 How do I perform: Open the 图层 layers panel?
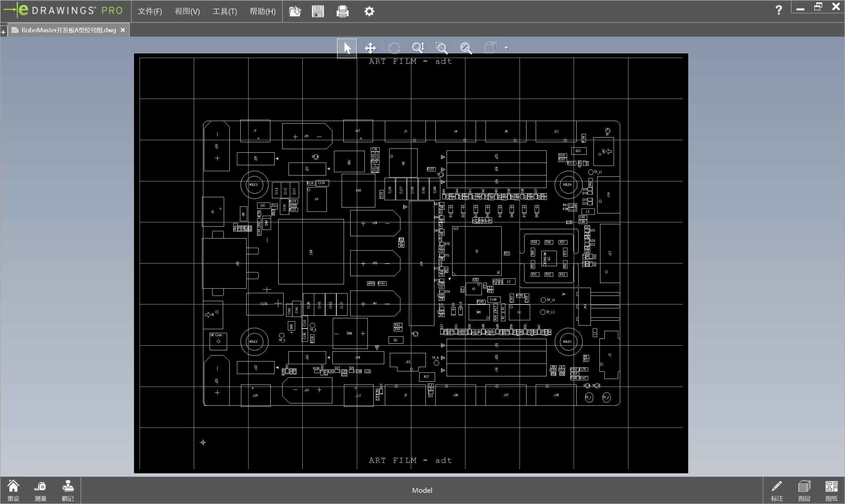point(804,490)
